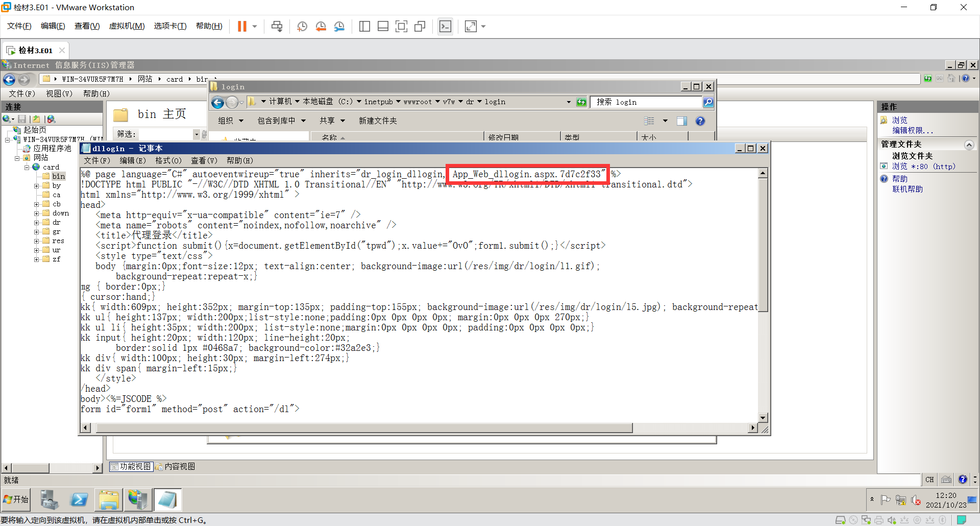Open IIS Manager 视图(V) menu
The height and width of the screenshot is (526, 980).
click(59, 94)
